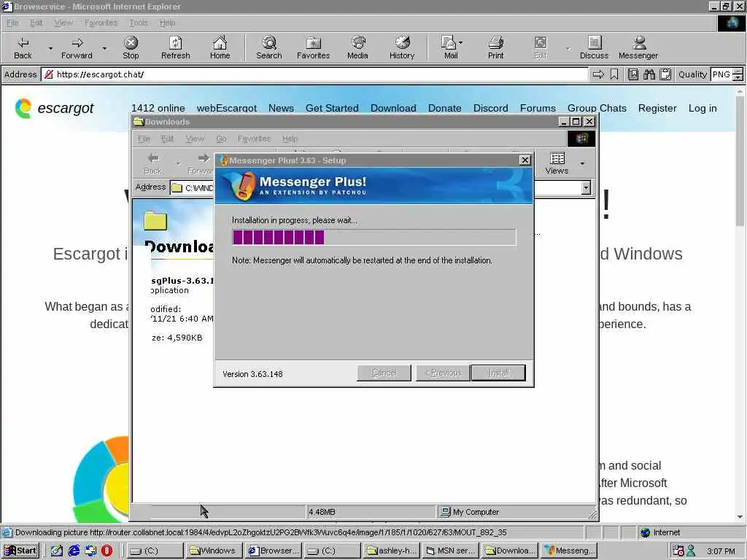Expand the Mail button dropdown arrow

461,43
